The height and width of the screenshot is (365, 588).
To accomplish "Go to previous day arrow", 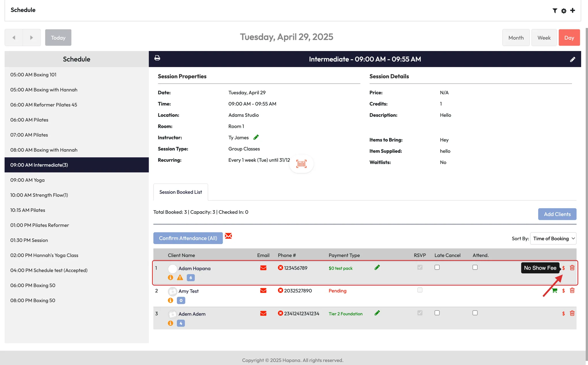I will 14,38.
